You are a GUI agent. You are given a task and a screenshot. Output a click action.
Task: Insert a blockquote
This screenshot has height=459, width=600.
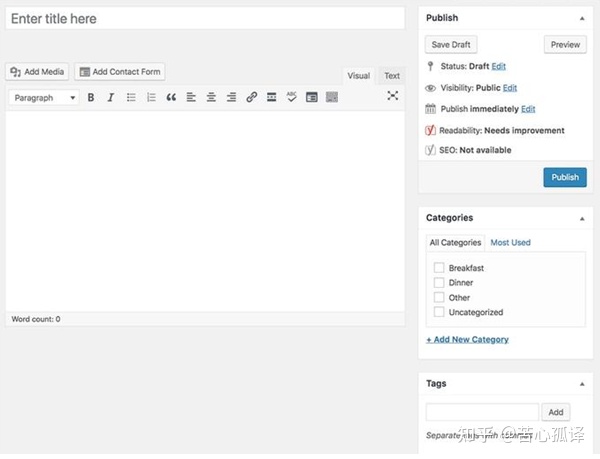171,98
